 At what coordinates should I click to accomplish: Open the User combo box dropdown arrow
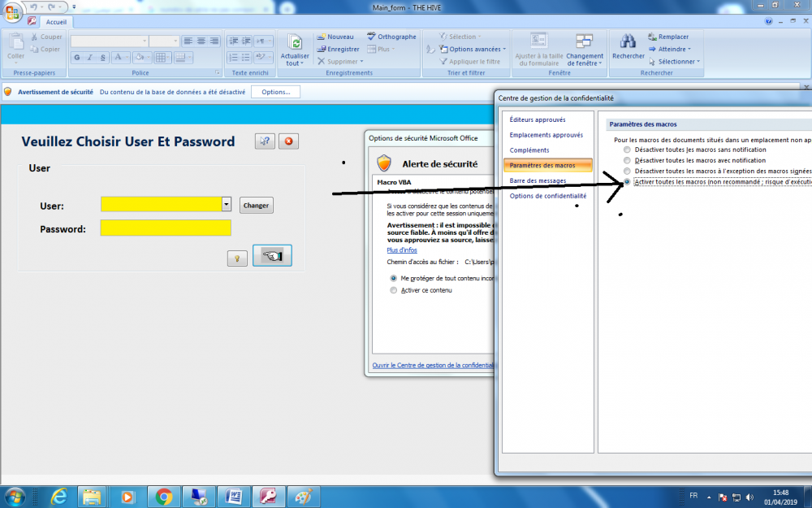227,204
